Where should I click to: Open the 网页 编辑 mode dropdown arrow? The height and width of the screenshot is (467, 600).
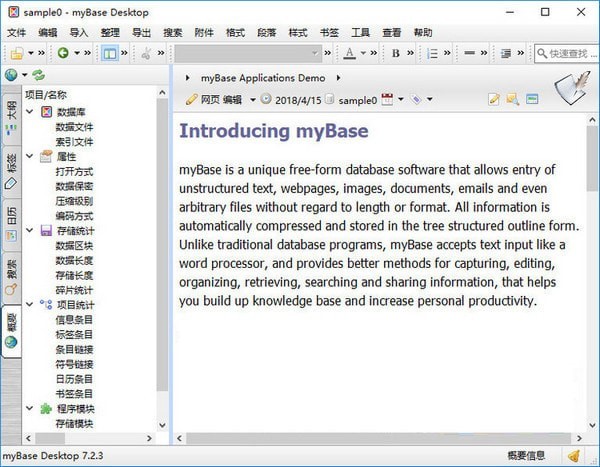point(253,100)
